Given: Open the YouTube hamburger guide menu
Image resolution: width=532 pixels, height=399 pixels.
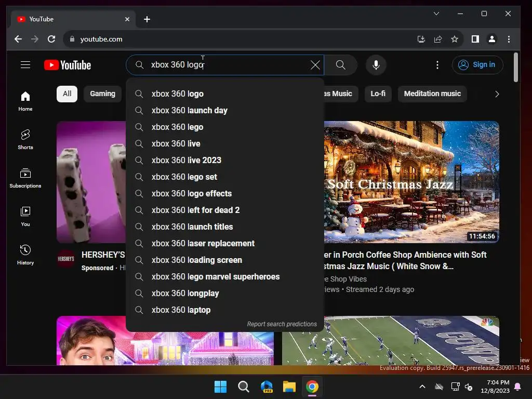Looking at the screenshot, I should coord(25,65).
